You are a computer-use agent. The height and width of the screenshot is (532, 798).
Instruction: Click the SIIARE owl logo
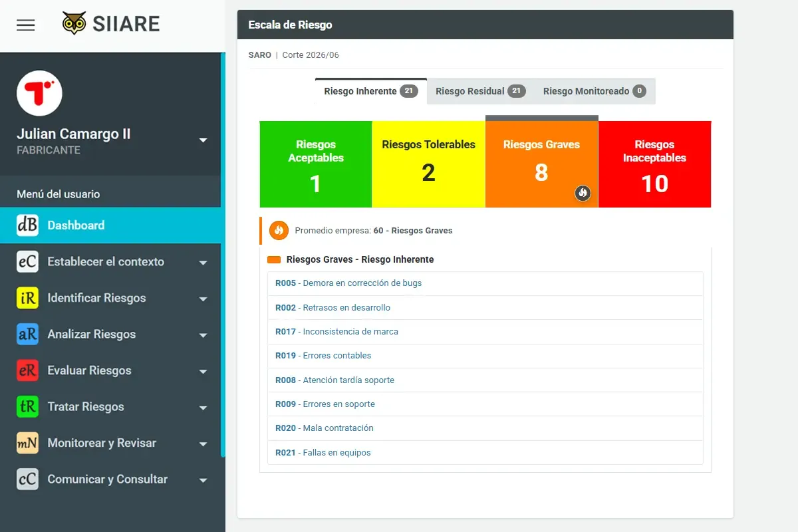111,24
